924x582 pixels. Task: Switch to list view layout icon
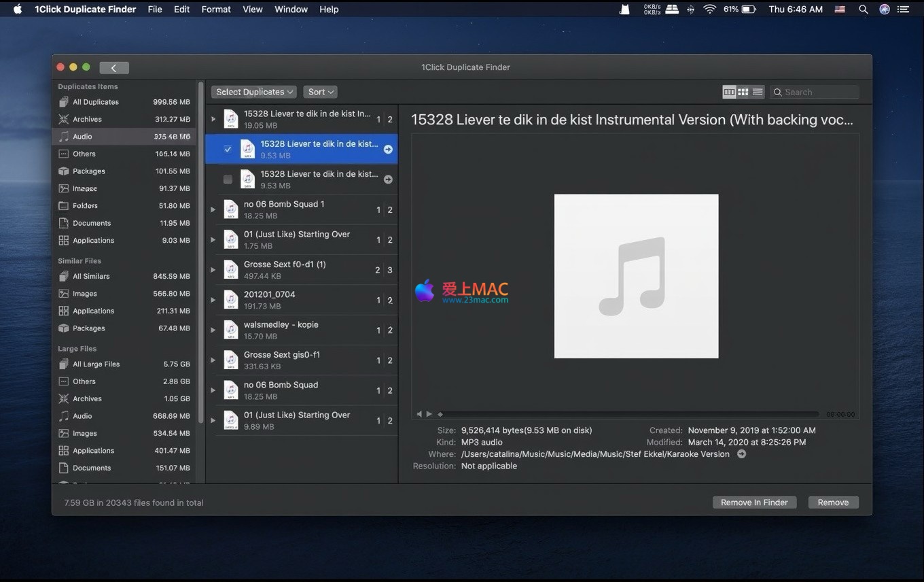pyautogui.click(x=758, y=92)
